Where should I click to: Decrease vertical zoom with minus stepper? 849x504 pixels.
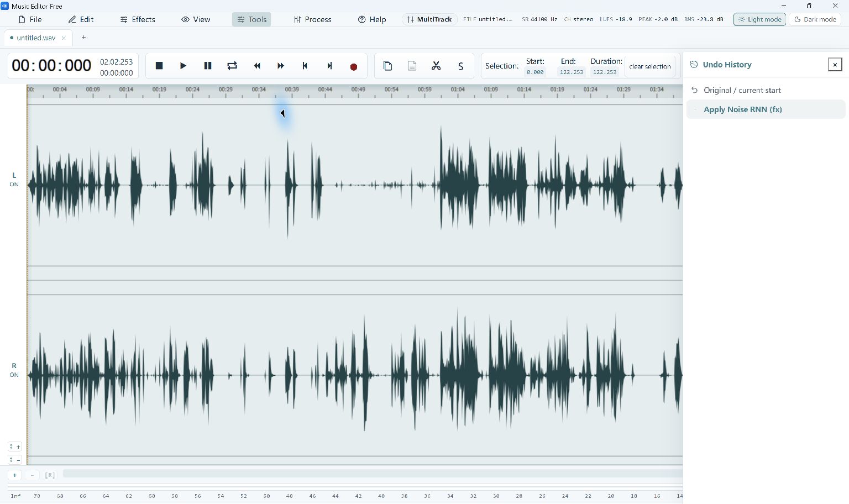pos(15,460)
